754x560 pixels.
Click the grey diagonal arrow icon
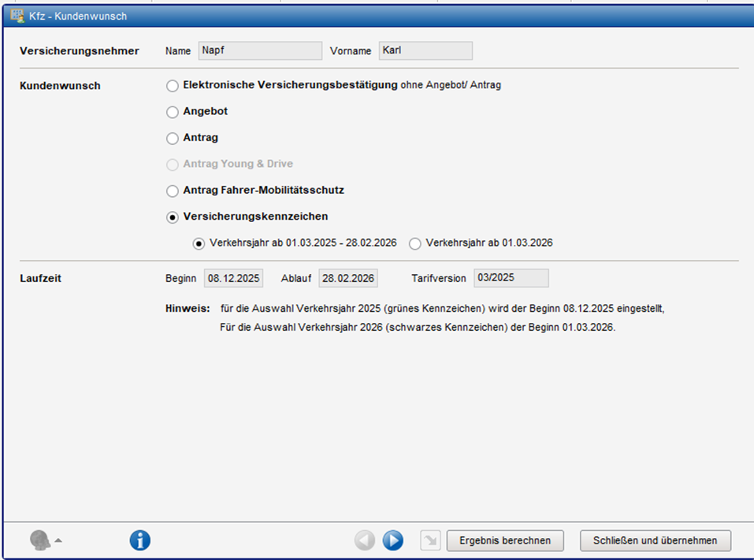click(x=429, y=540)
